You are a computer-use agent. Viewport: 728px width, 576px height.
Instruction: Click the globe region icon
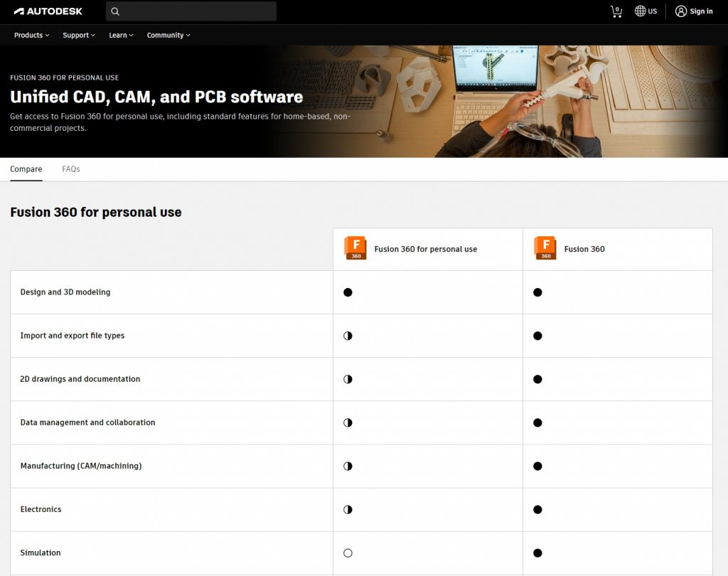click(641, 11)
